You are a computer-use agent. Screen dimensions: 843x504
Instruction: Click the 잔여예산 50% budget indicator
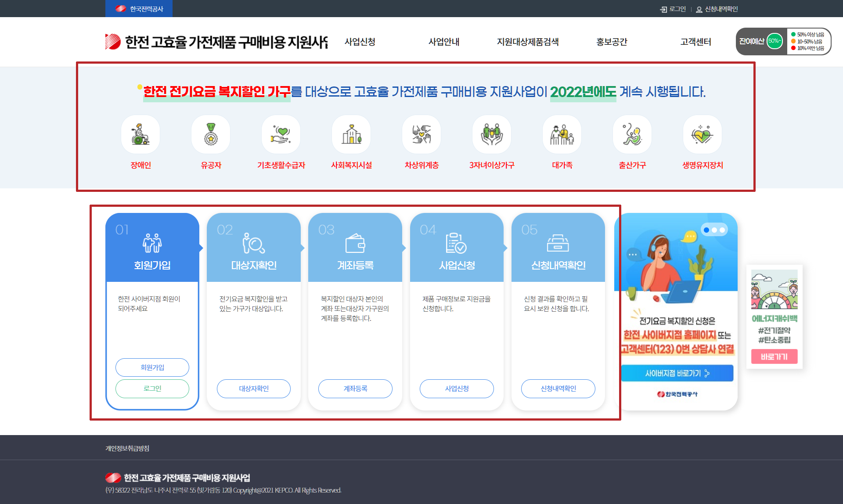(774, 41)
